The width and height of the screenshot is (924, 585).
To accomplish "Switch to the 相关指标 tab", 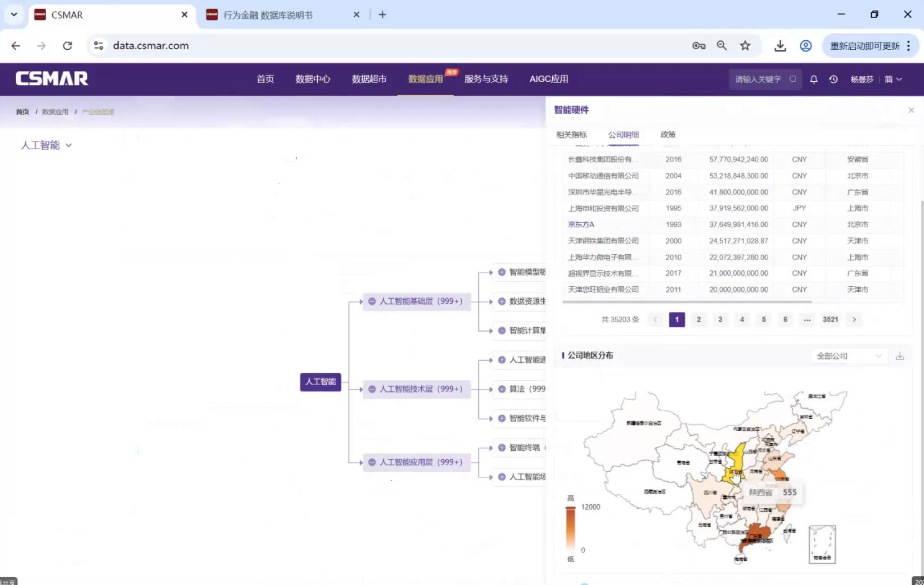I will point(571,135).
